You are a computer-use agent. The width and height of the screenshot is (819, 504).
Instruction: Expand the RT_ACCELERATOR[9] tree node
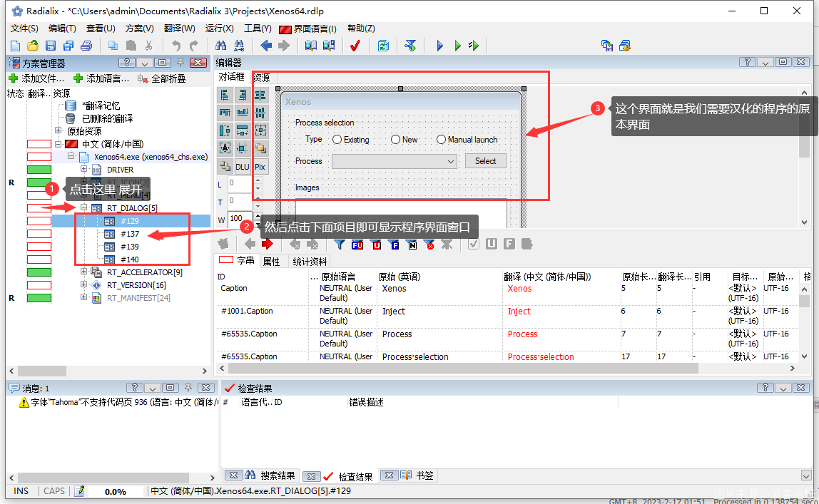pyautogui.click(x=83, y=272)
